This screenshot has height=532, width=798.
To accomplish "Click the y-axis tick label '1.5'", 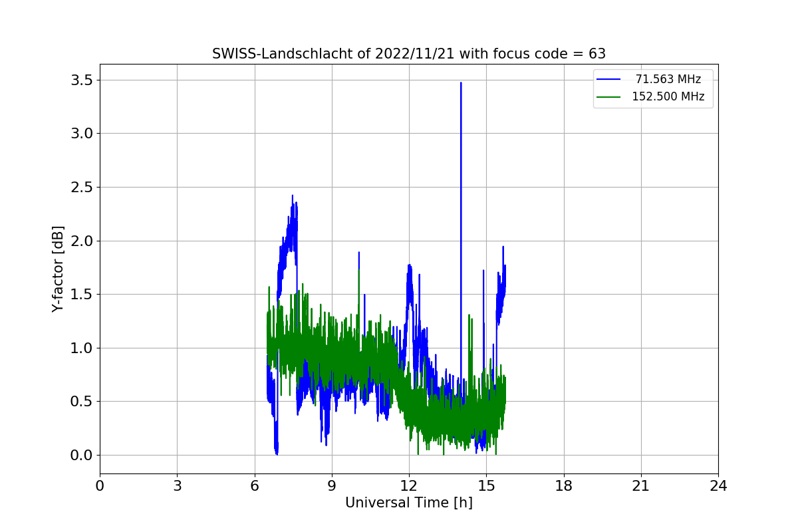I will click(x=82, y=295).
